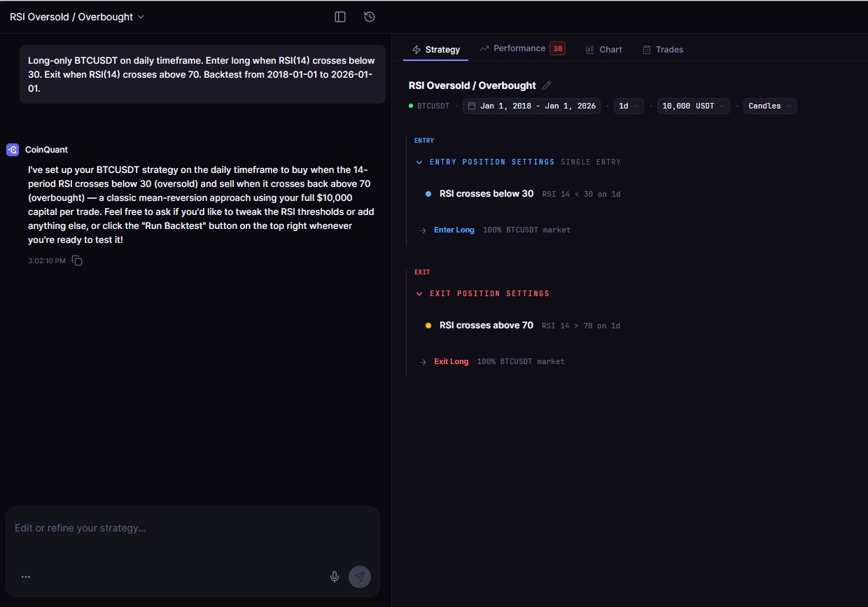The height and width of the screenshot is (607, 868).
Task: Click the calendar icon in date range
Action: 472,106
